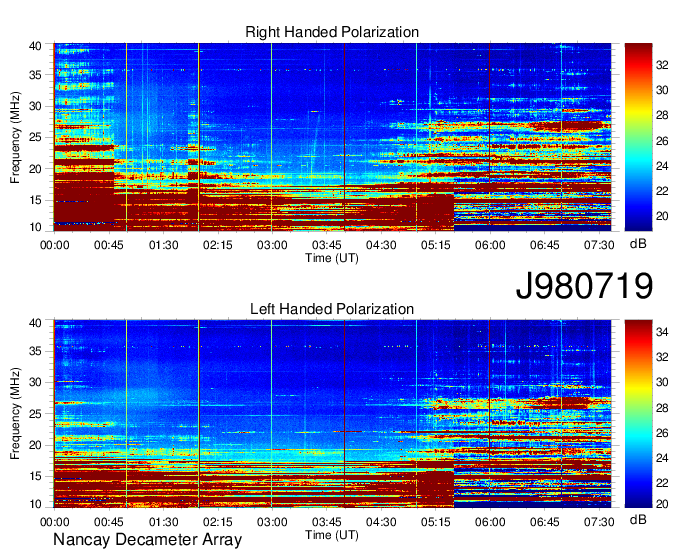Click the 26 dB tick on left-handed color bar
This screenshot has width=680, height=552.
click(662, 433)
